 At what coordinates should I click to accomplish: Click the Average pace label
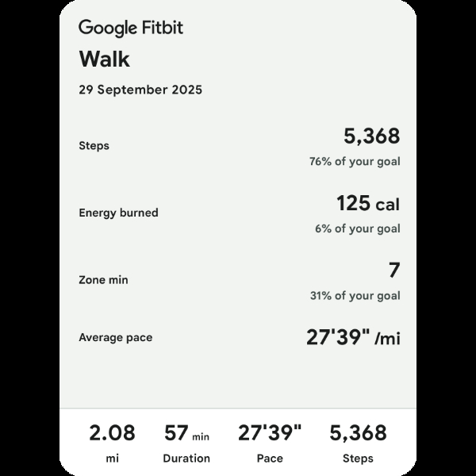115,338
